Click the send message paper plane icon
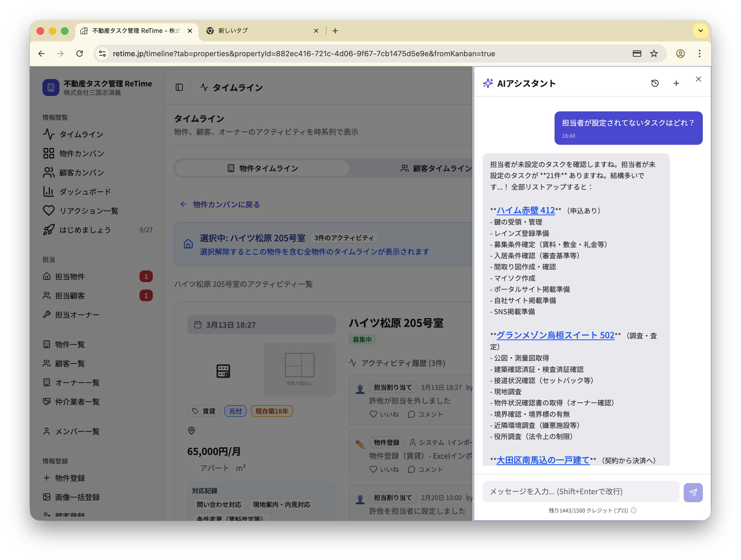Image resolution: width=741 pixels, height=560 pixels. tap(693, 492)
